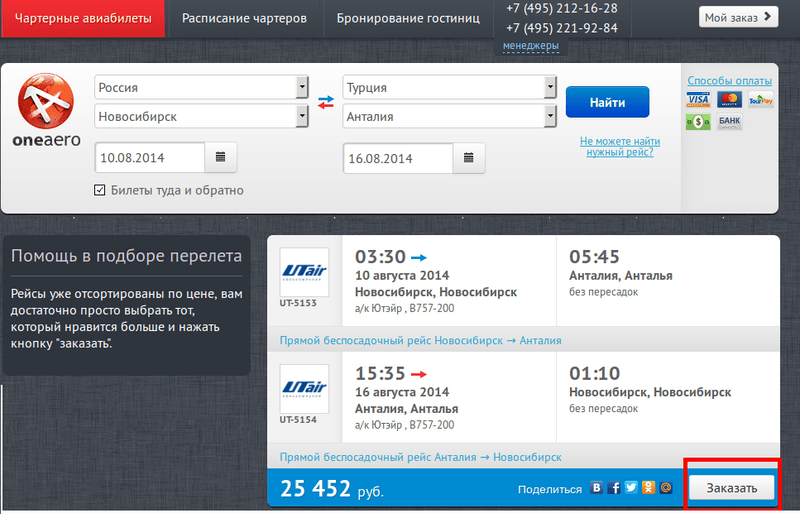Swap origin and destination with arrows icon
Viewport: 800px width, 514px height.
[326, 102]
